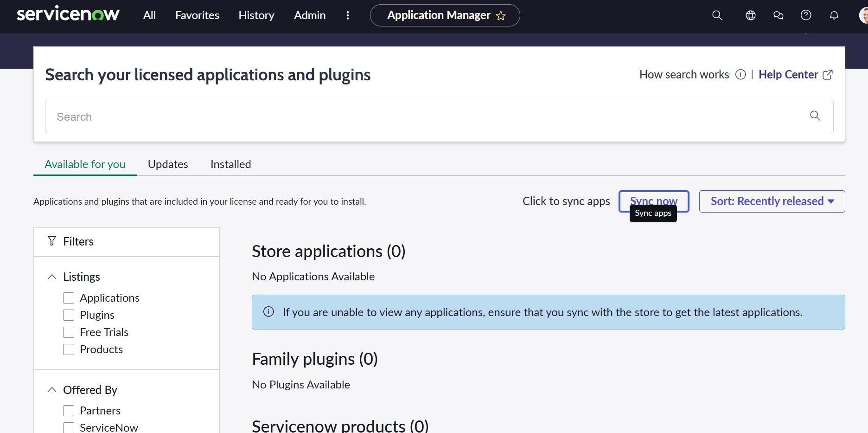Screen dimensions: 868x433
Task: Open the chat conversations icon
Action: click(778, 15)
